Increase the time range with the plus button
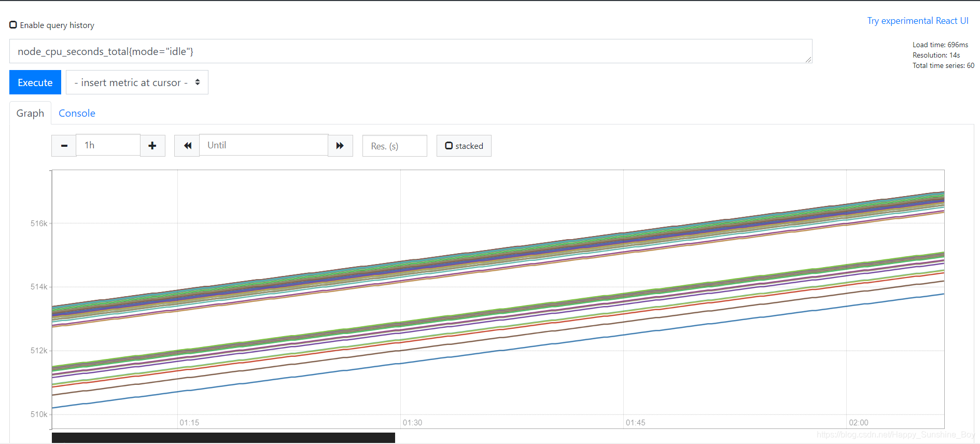The height and width of the screenshot is (444, 980). (x=152, y=146)
